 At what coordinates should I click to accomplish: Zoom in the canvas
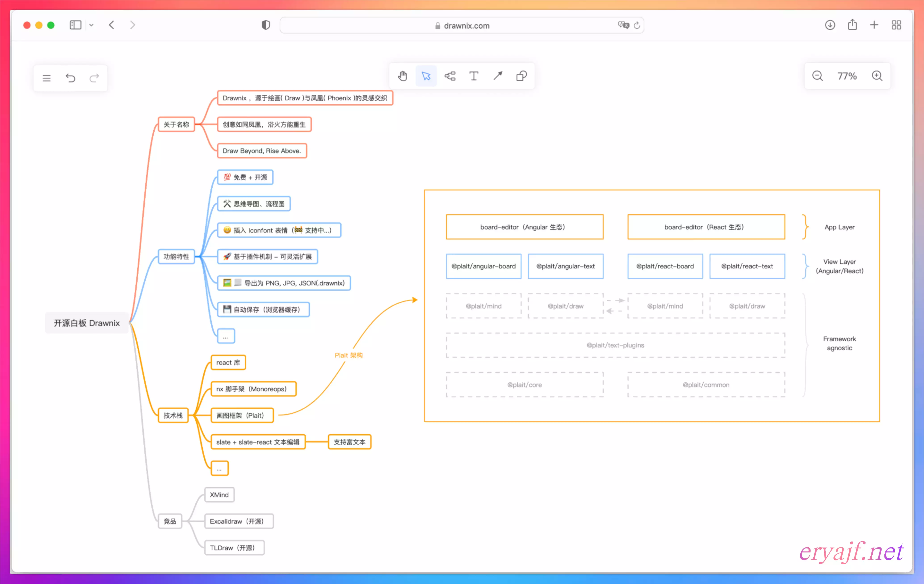877,76
